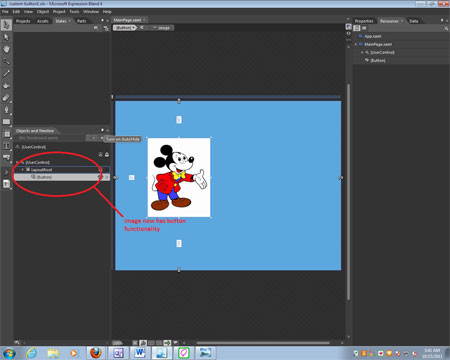
Task: Select the Pan hand tool
Action: (6, 49)
